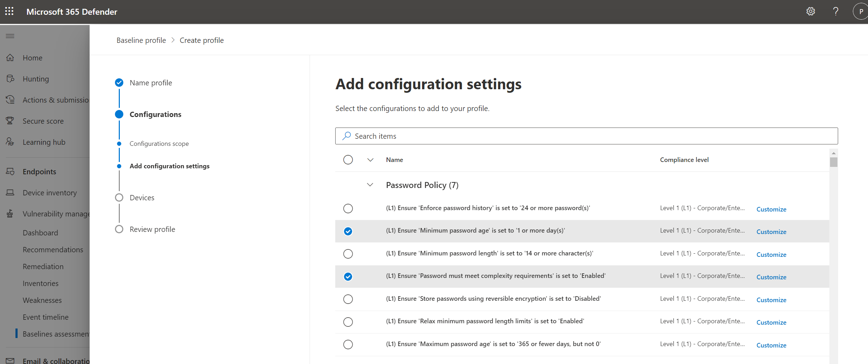Click the Learning hub icon
The image size is (868, 364).
[10, 142]
